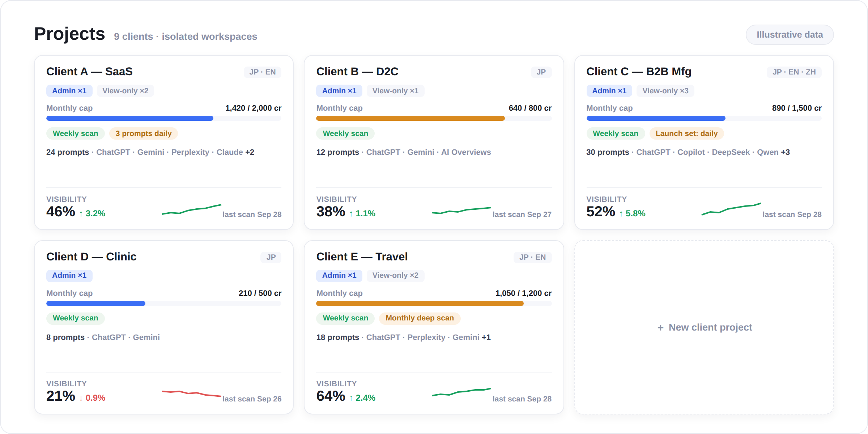868x434 pixels.
Task: Click Weekly scan tag on Client B
Action: pos(345,133)
